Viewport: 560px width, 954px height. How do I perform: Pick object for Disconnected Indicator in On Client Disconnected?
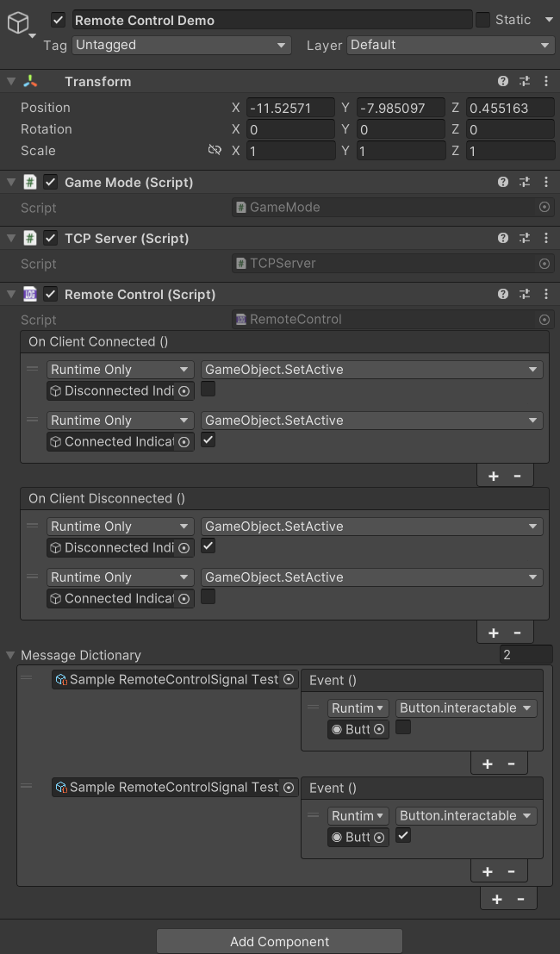(184, 547)
